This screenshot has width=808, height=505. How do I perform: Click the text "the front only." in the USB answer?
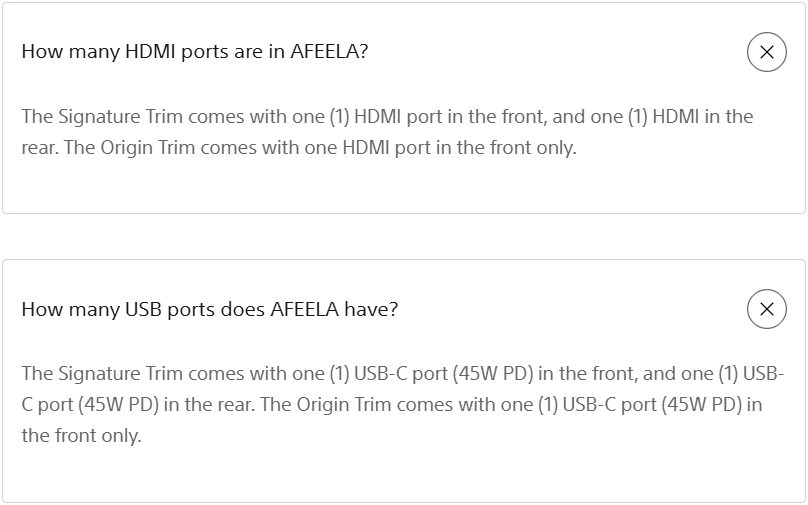[x=81, y=437]
